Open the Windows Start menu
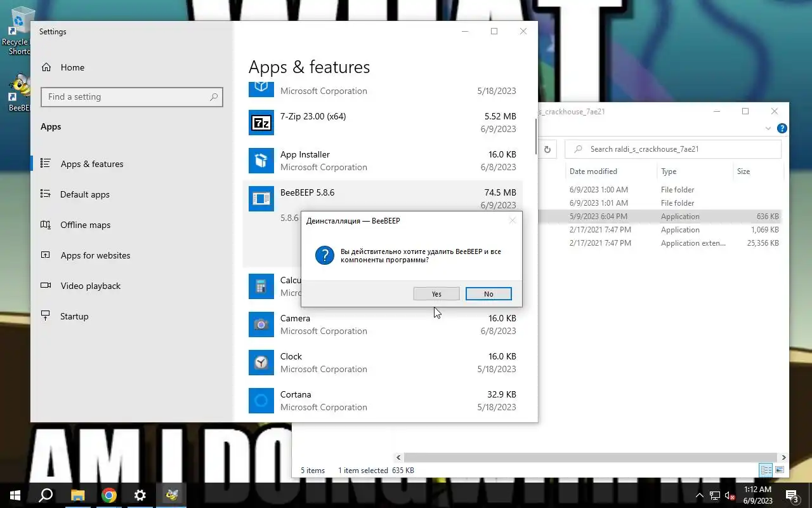 15,495
